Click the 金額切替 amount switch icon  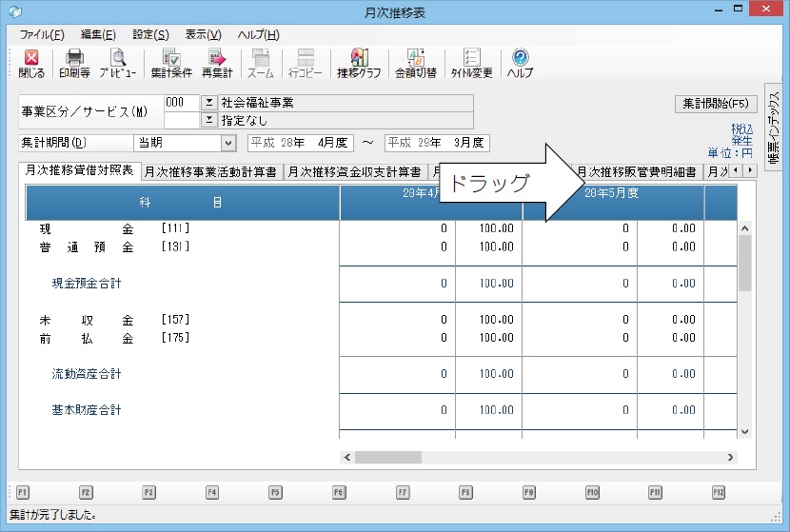[x=416, y=64]
